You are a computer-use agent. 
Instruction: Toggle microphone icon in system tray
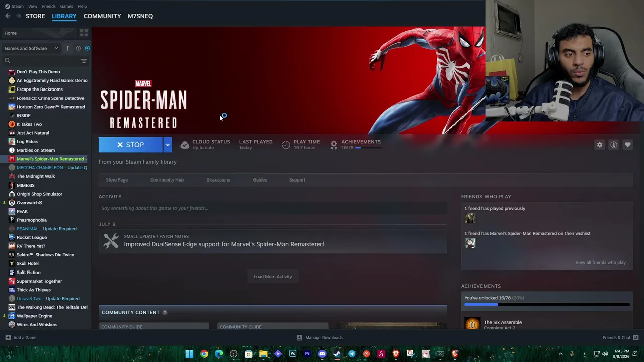572,354
